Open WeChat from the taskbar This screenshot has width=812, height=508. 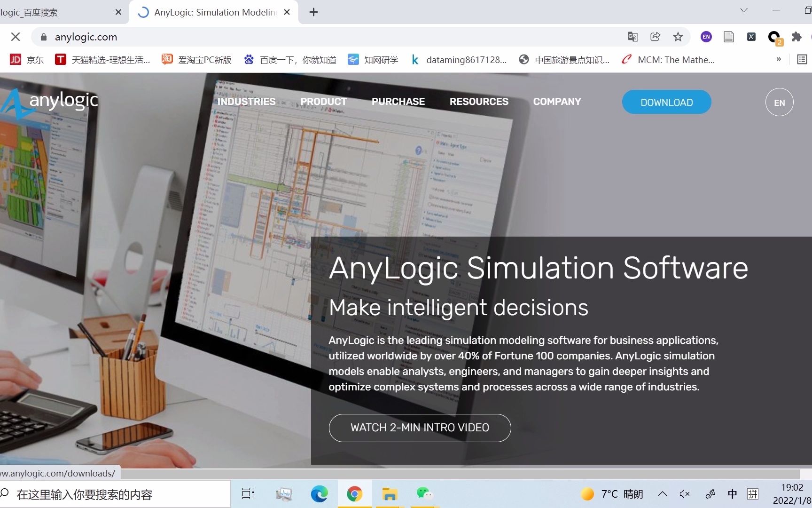pyautogui.click(x=424, y=494)
